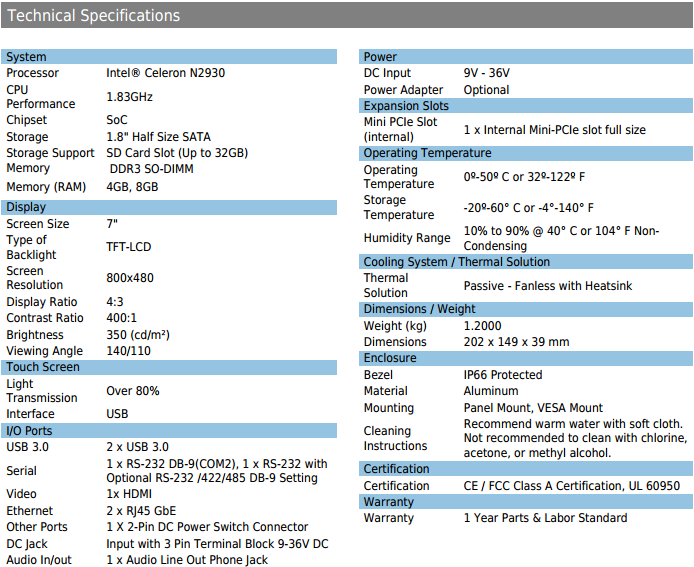Click the RS-232 DB-9(COM2) serial description
This screenshot has width=694, height=567.
pos(217,471)
